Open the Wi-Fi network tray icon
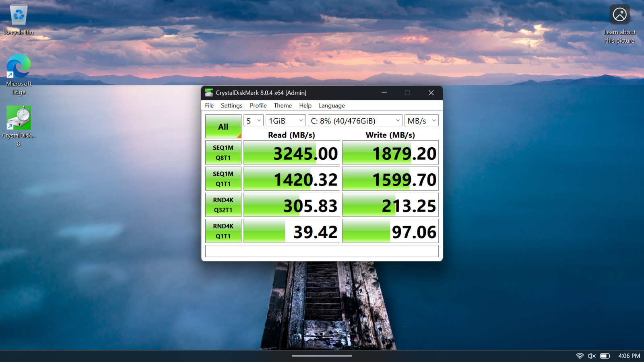Viewport: 644px width, 362px height. [x=580, y=356]
